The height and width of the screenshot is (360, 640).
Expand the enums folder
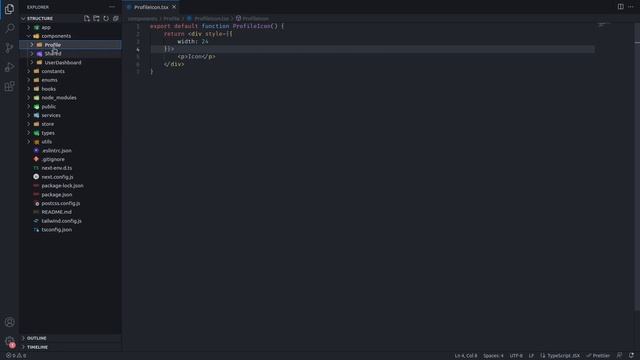pyautogui.click(x=71, y=80)
